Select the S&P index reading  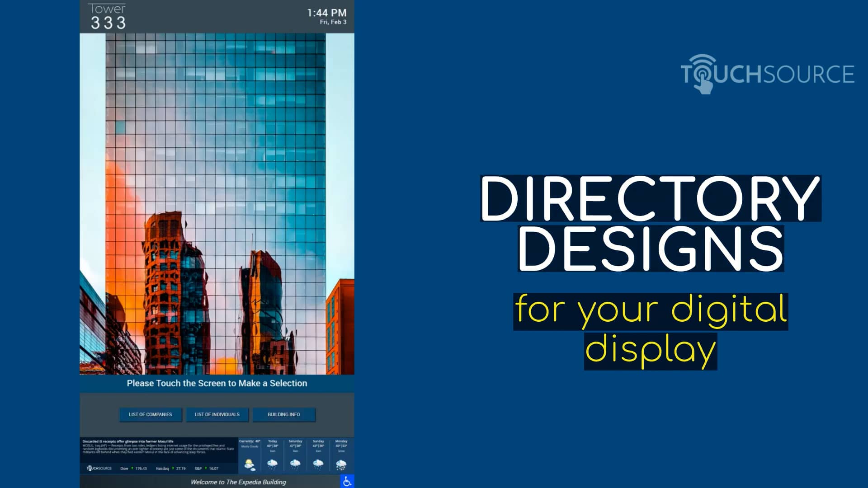[213, 468]
